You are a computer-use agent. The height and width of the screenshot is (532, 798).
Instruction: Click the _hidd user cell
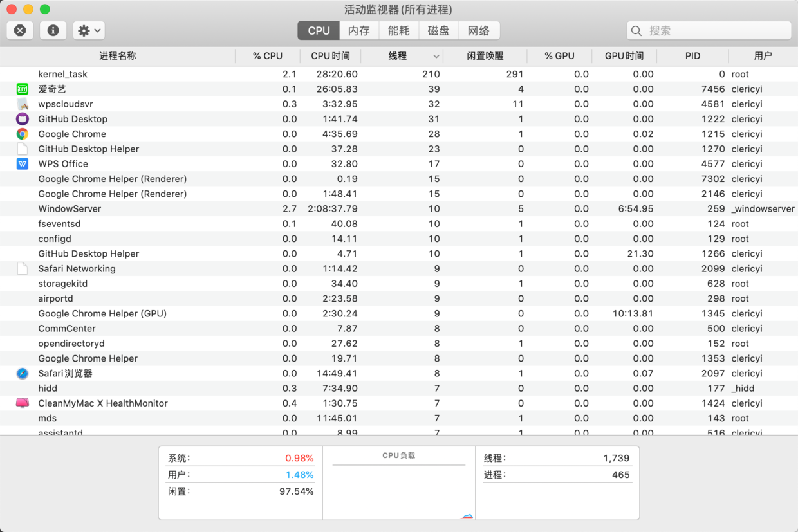(743, 389)
